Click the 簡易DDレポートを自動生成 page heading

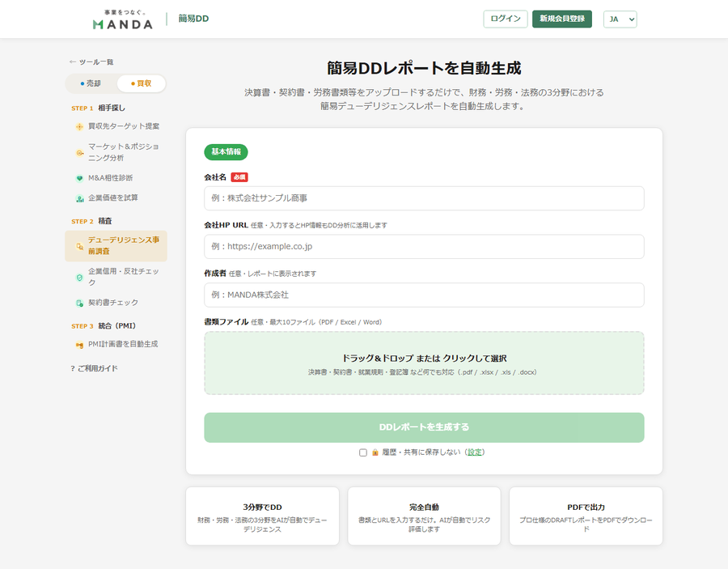pos(424,68)
